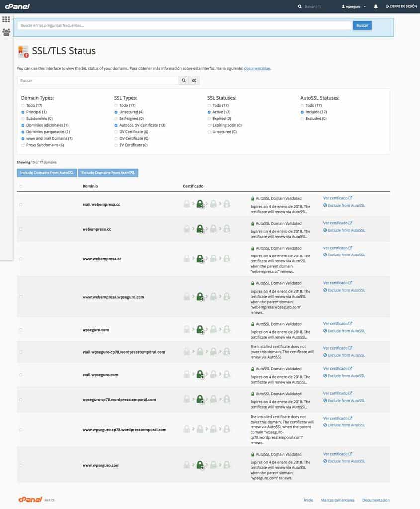Click the apps grid icon in left sidebar
Image resolution: width=420 pixels, height=509 pixels.
(x=6, y=19)
